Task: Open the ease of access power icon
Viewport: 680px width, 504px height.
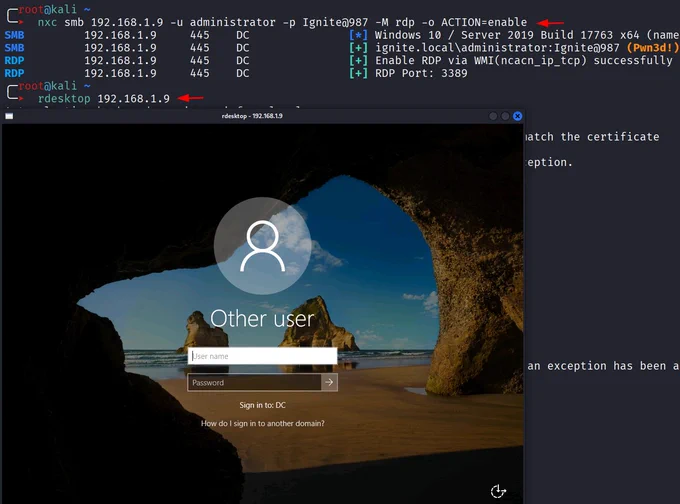Action: tap(498, 491)
